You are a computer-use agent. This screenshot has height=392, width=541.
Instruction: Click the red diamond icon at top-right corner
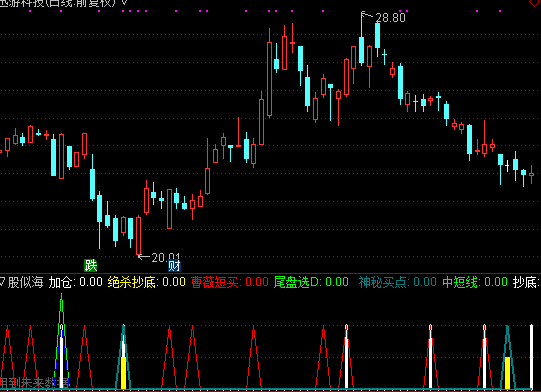(535, 2)
